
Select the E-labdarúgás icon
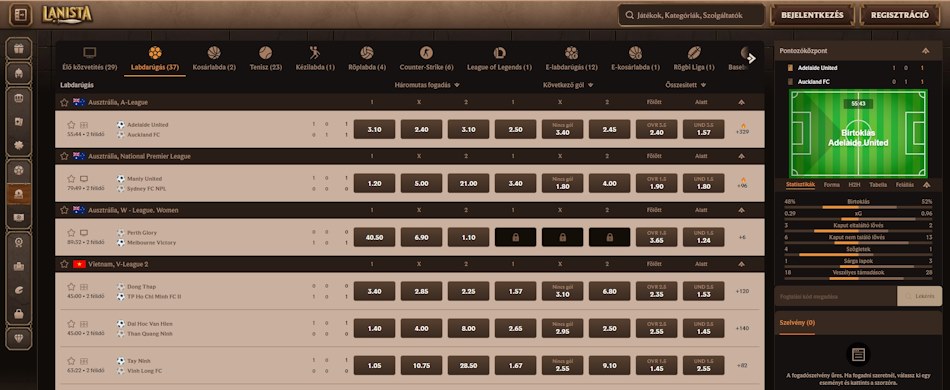pyautogui.click(x=571, y=53)
